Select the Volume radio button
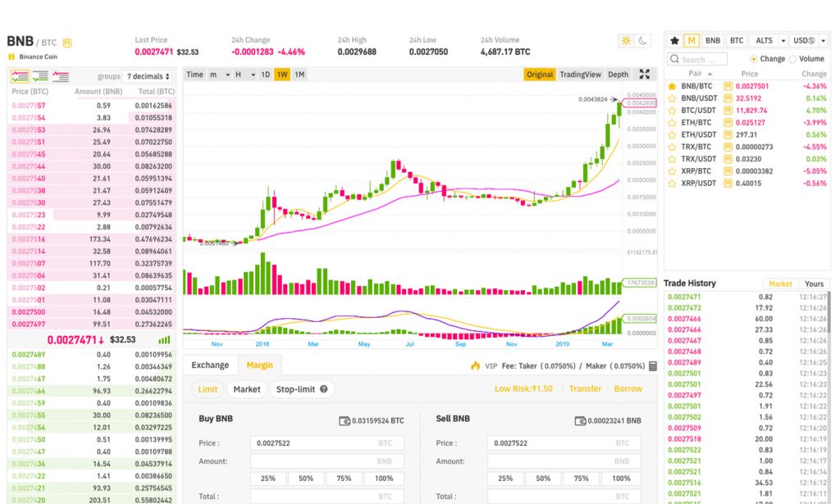This screenshot has height=504, width=840. tap(793, 59)
